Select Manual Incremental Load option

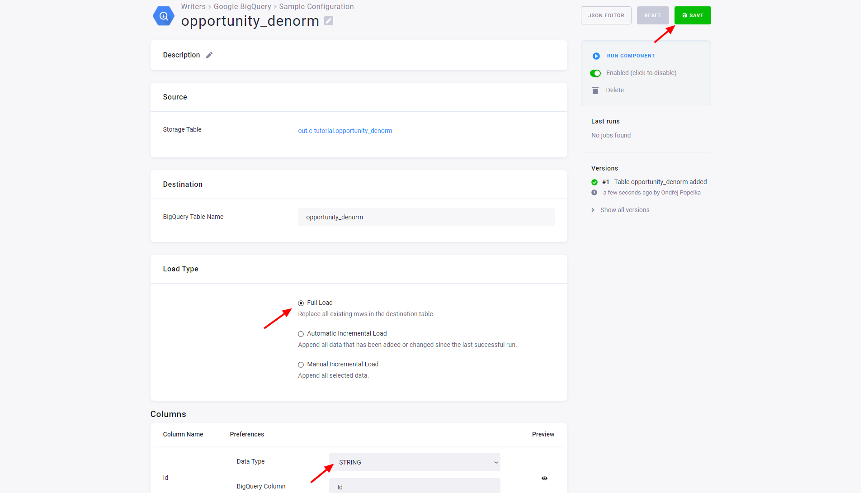pyautogui.click(x=301, y=365)
